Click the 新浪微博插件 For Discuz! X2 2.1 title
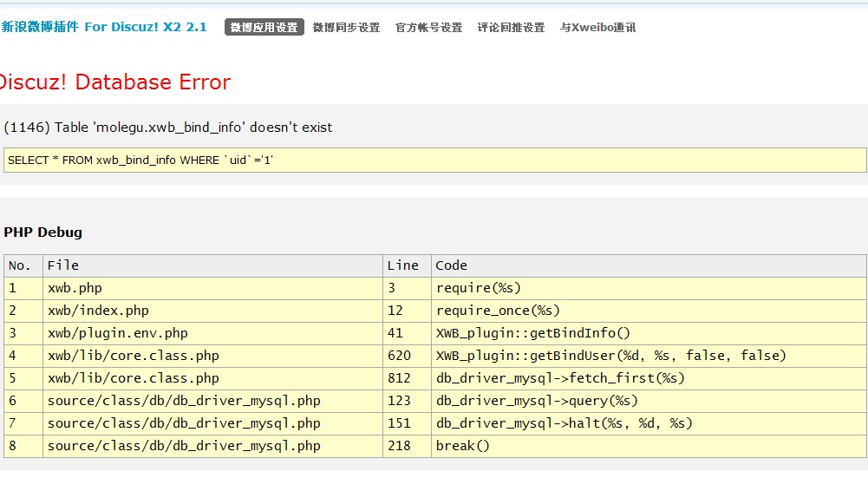This screenshot has width=868, height=478. [x=104, y=27]
